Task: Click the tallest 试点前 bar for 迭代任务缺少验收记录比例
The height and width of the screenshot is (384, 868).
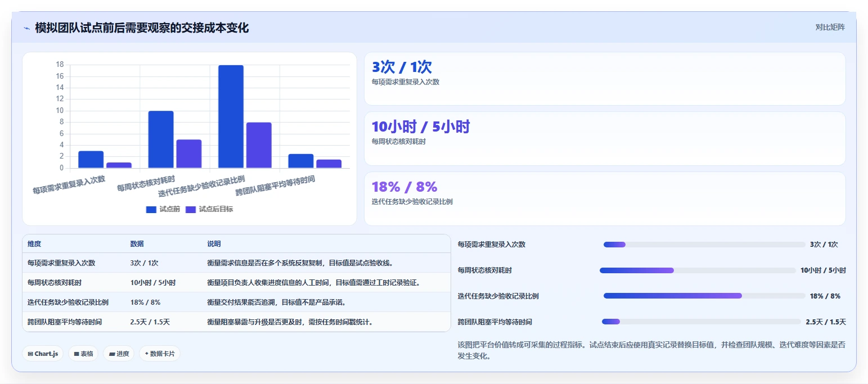Action: 231,116
